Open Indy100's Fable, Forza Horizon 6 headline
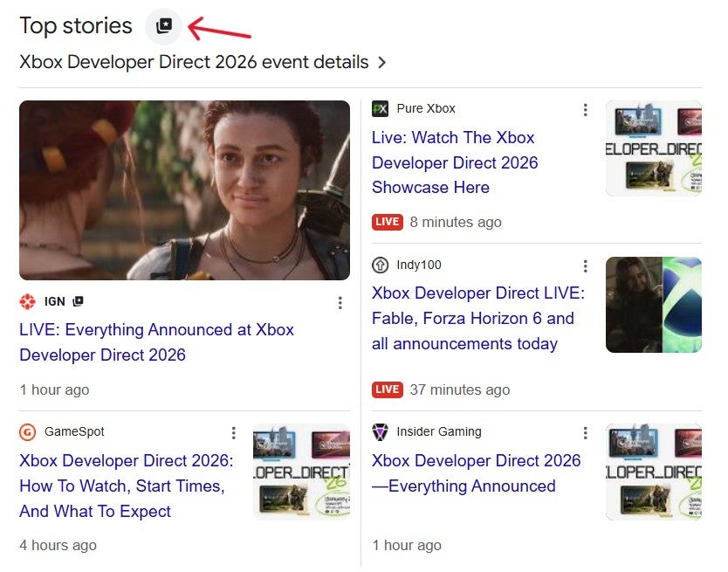 [x=477, y=319]
